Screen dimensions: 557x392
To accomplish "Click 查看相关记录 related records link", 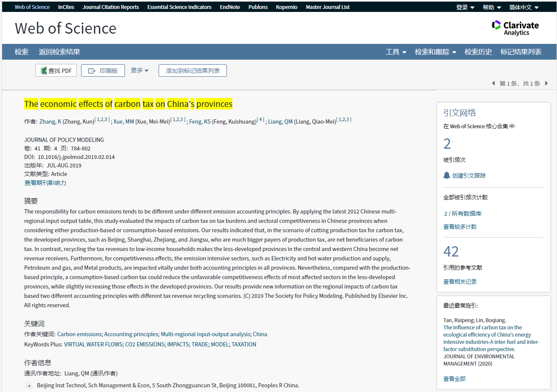I will (460, 282).
